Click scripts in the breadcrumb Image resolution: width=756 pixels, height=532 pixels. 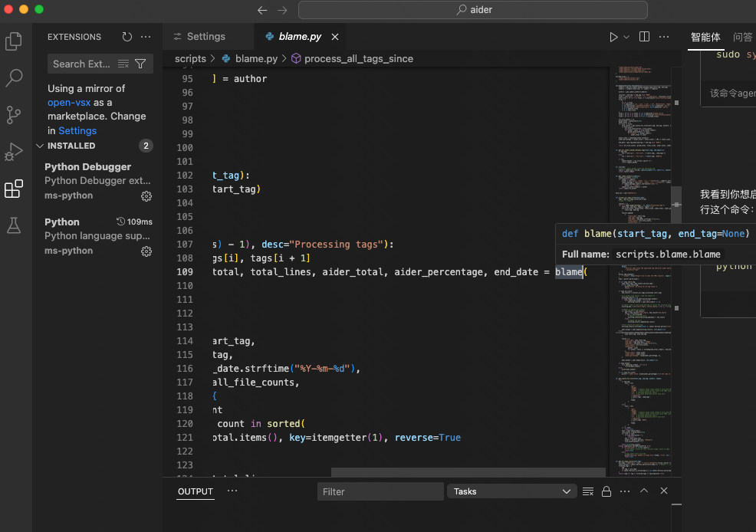190,59
